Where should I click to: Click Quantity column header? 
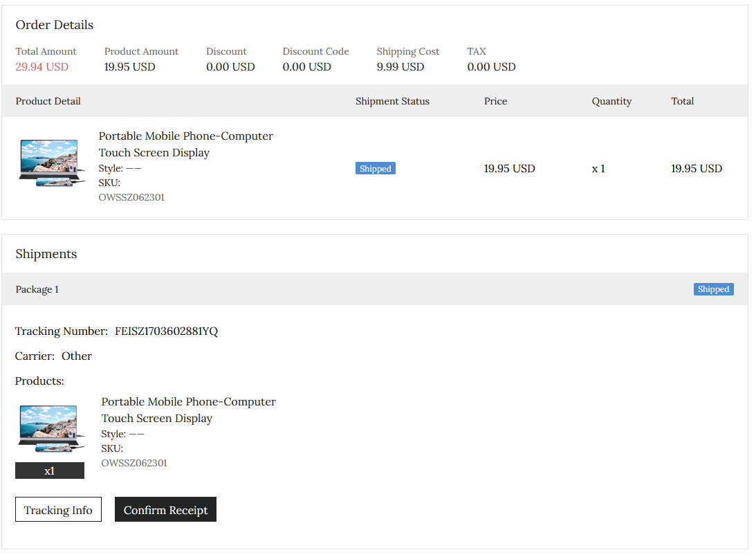611,101
